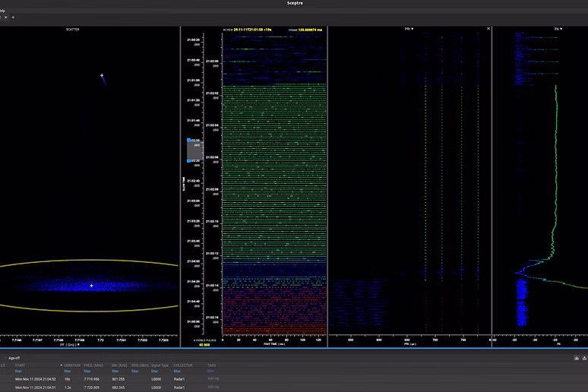
Task: Select the row starting Mon Nov 11 2024 21:04:52
Action: (x=294, y=379)
